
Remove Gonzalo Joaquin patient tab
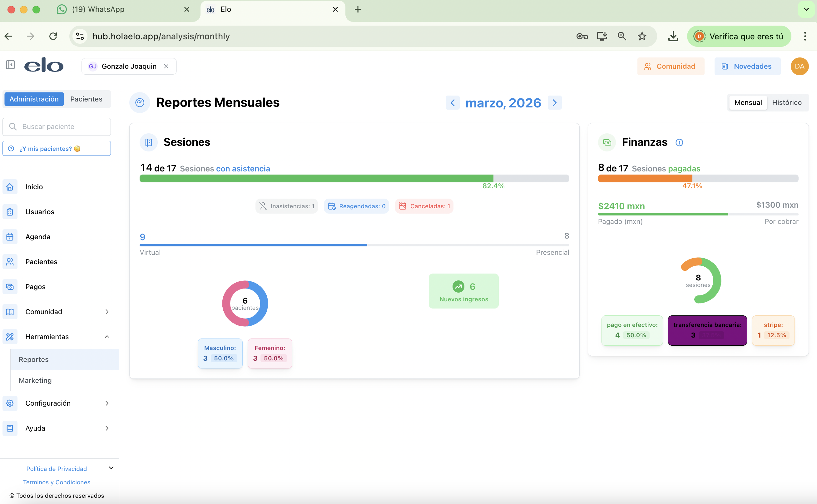click(x=166, y=66)
